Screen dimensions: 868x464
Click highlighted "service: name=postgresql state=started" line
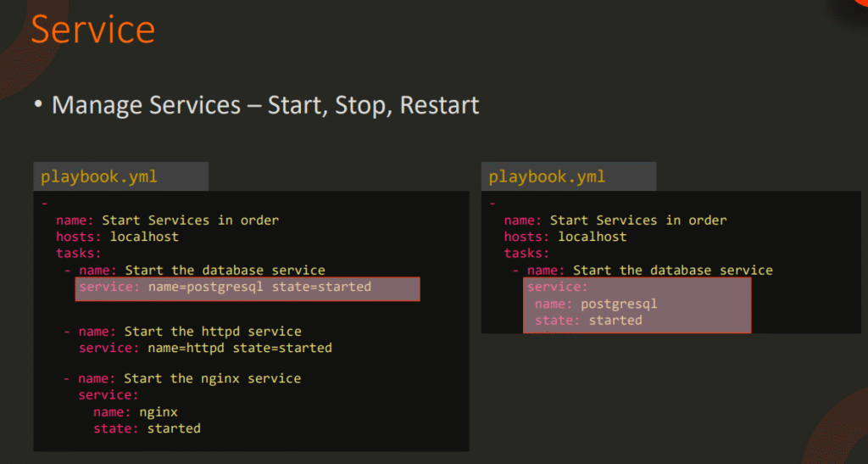[x=247, y=288]
